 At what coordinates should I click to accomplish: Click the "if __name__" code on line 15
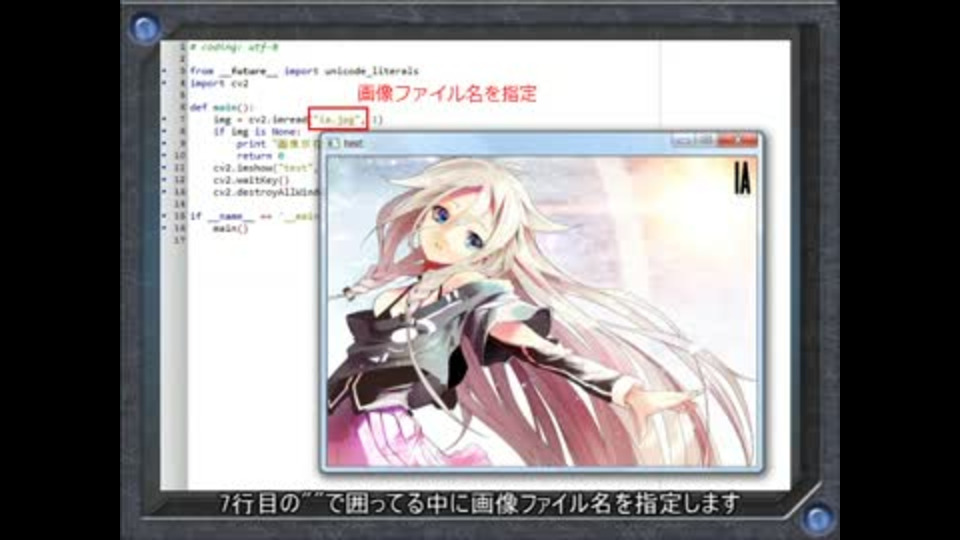coord(222,216)
